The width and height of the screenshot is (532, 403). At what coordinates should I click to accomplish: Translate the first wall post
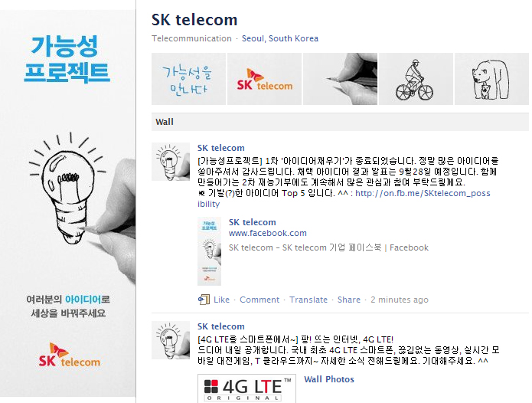coord(308,300)
